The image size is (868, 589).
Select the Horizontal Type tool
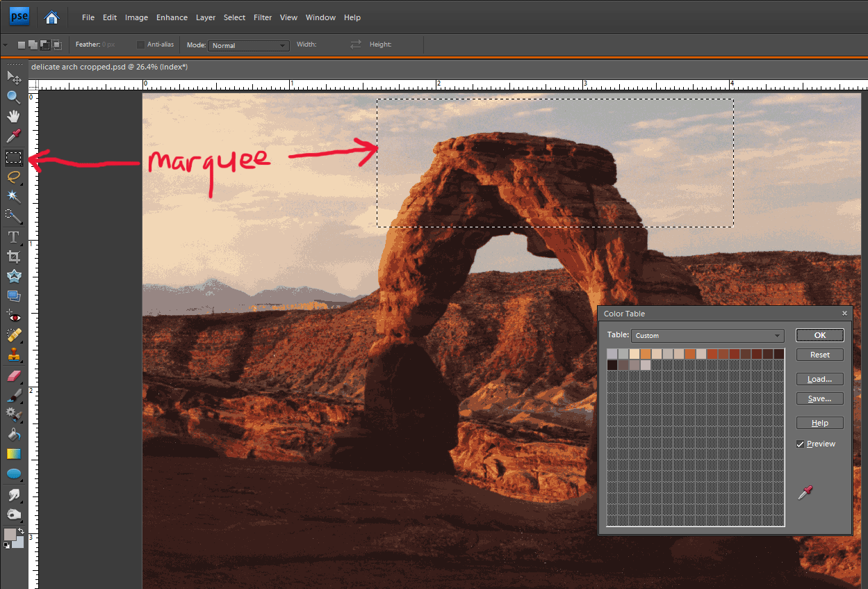(x=14, y=237)
